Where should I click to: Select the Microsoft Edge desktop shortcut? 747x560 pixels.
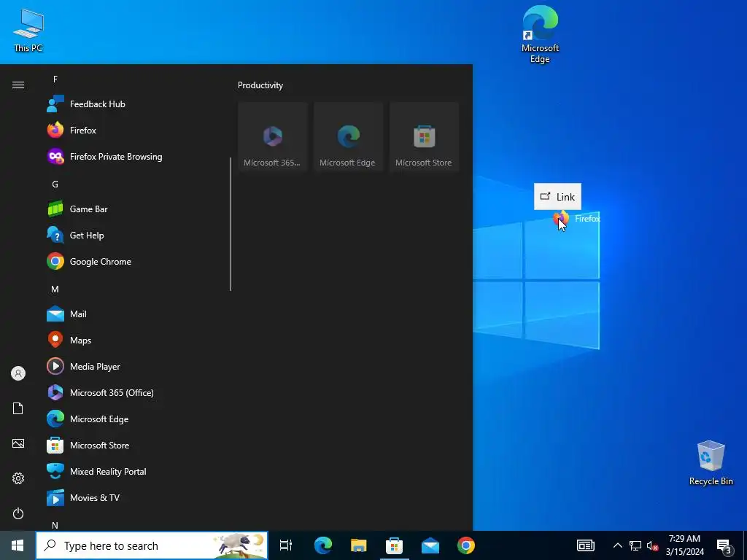pyautogui.click(x=540, y=34)
